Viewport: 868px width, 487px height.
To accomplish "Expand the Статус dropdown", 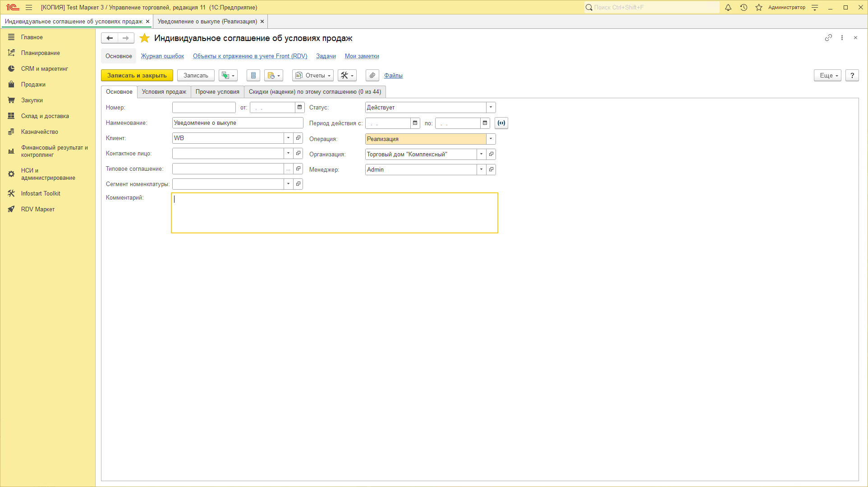I will tap(491, 107).
